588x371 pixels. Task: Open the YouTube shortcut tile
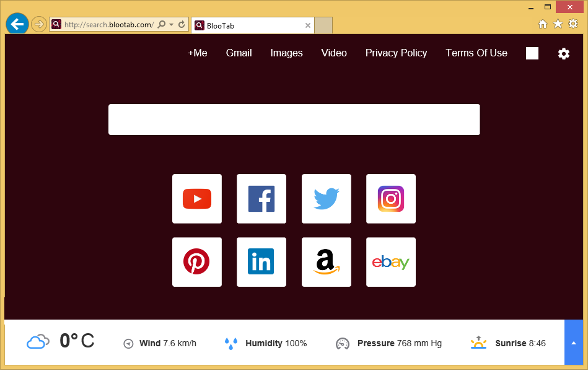(x=196, y=199)
